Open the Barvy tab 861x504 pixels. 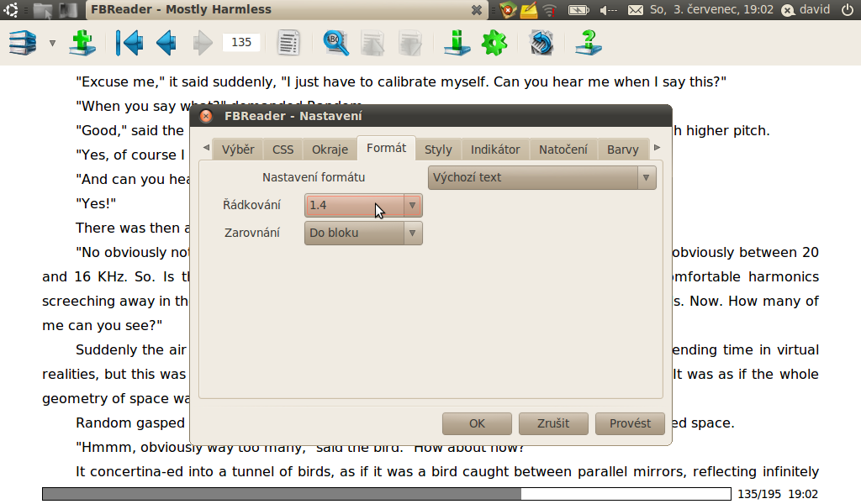(x=623, y=150)
